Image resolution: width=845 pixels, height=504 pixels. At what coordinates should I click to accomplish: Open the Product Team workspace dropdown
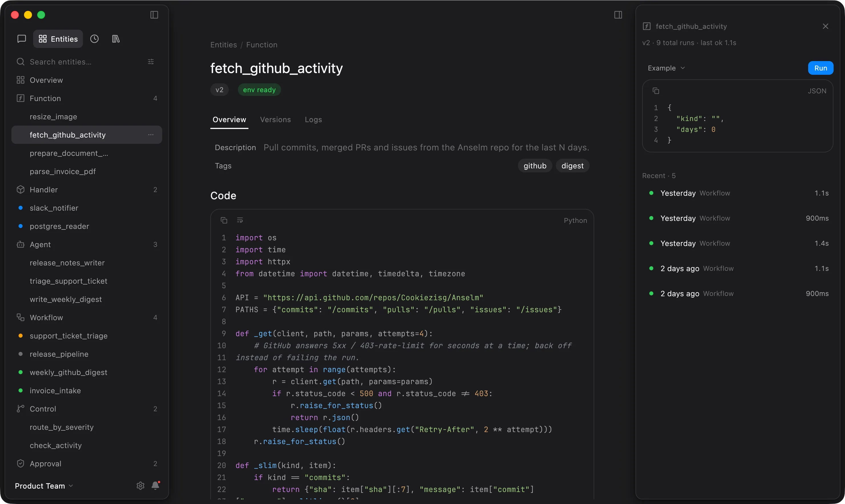click(x=44, y=486)
